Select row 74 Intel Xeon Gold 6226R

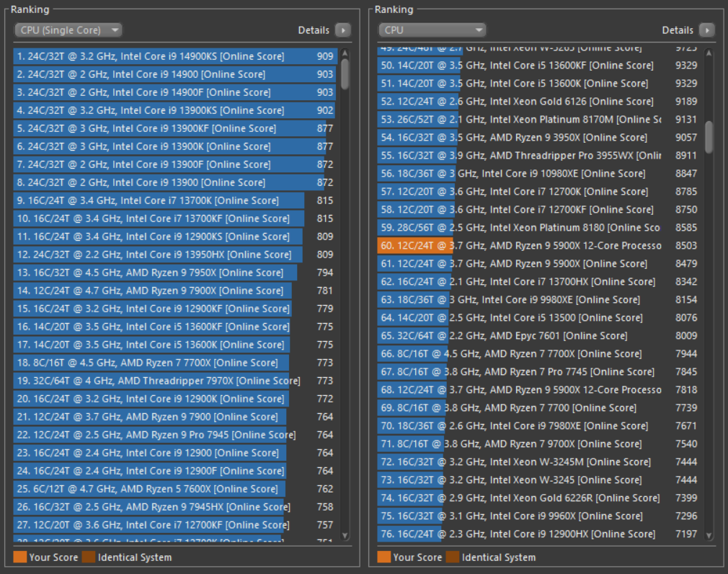pyautogui.click(x=539, y=498)
